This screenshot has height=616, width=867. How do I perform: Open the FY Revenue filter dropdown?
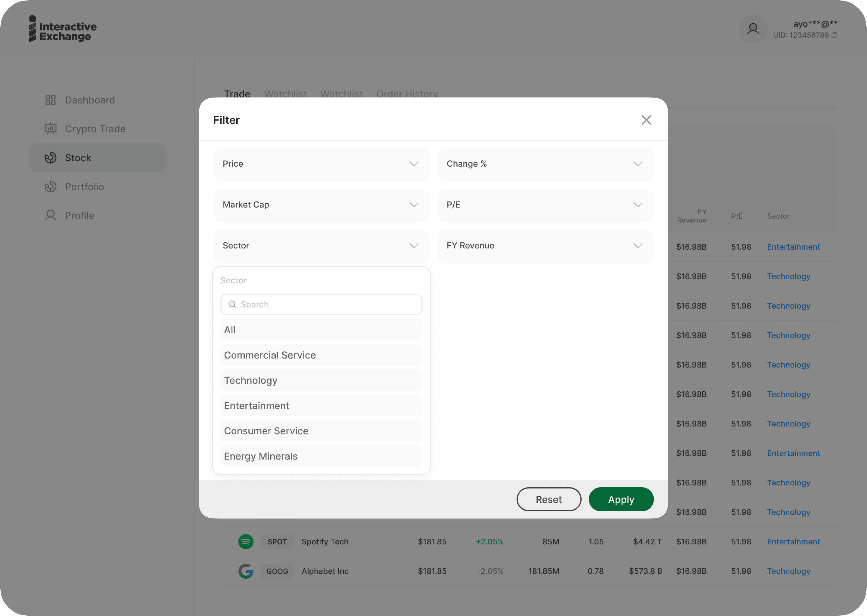point(545,246)
